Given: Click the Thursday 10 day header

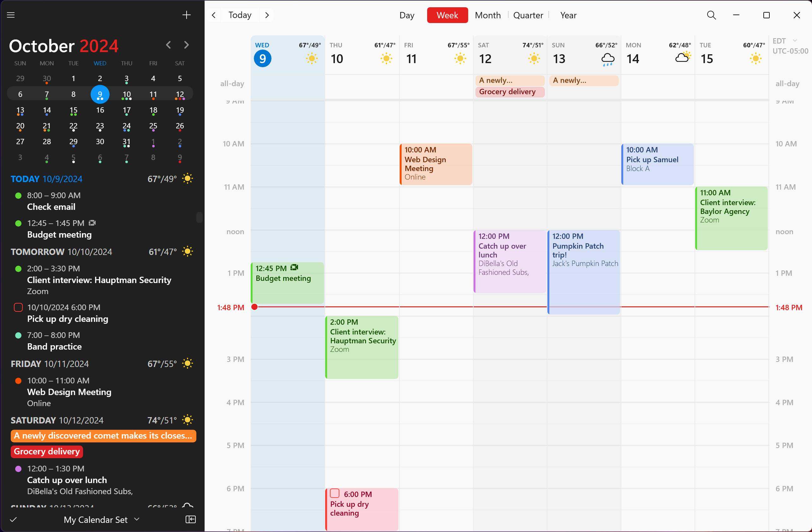Looking at the screenshot, I should click(x=362, y=55).
